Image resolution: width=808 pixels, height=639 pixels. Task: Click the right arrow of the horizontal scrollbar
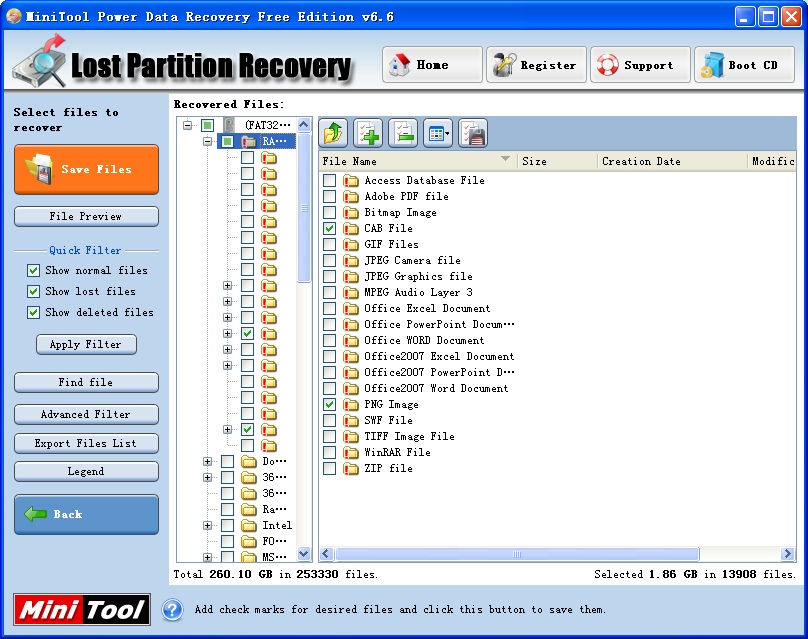coord(787,554)
